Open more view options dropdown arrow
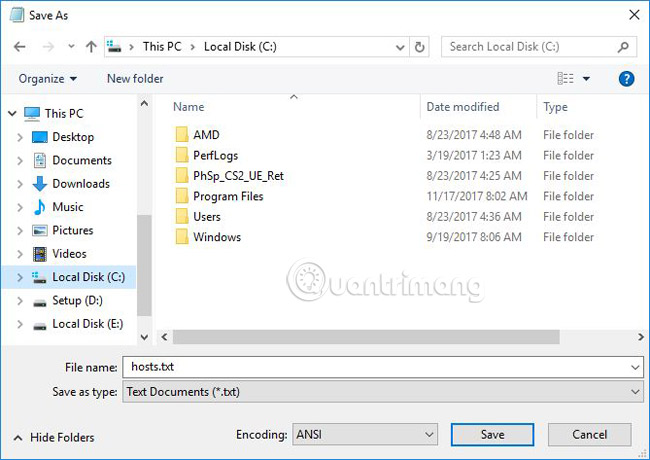650x460 pixels. click(x=587, y=78)
